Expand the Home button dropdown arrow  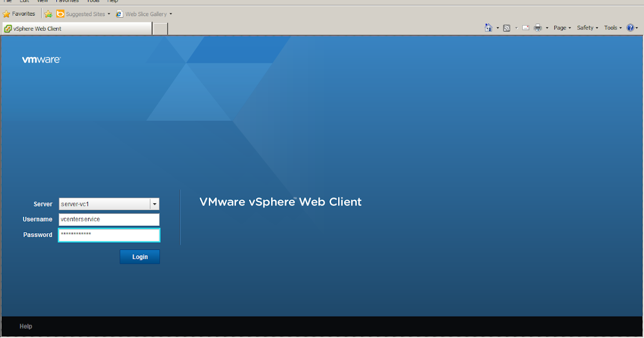click(x=497, y=28)
